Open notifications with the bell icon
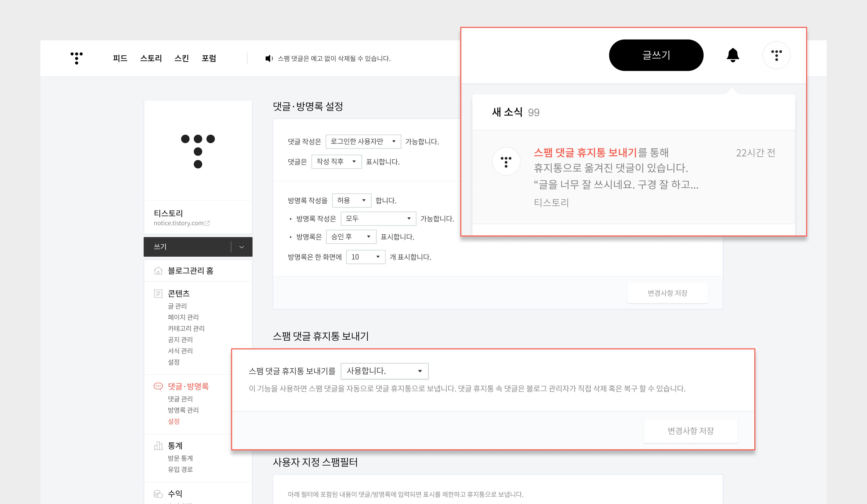The image size is (867, 504). [x=732, y=55]
